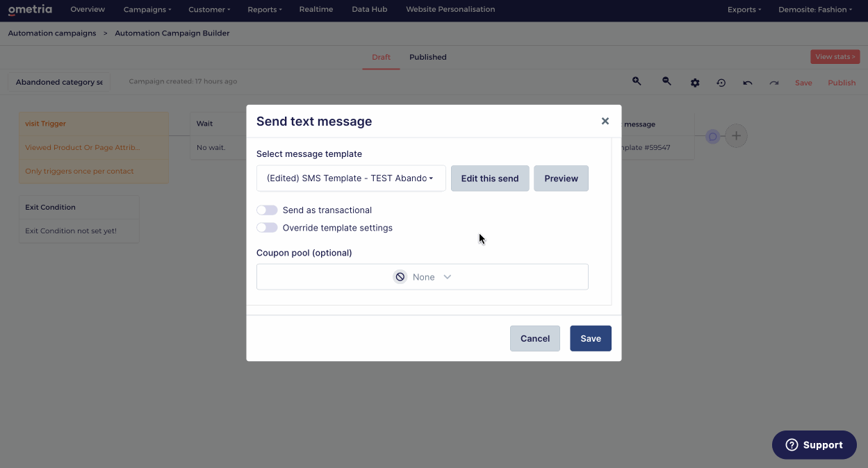Add a new node with plus icon

(737, 136)
